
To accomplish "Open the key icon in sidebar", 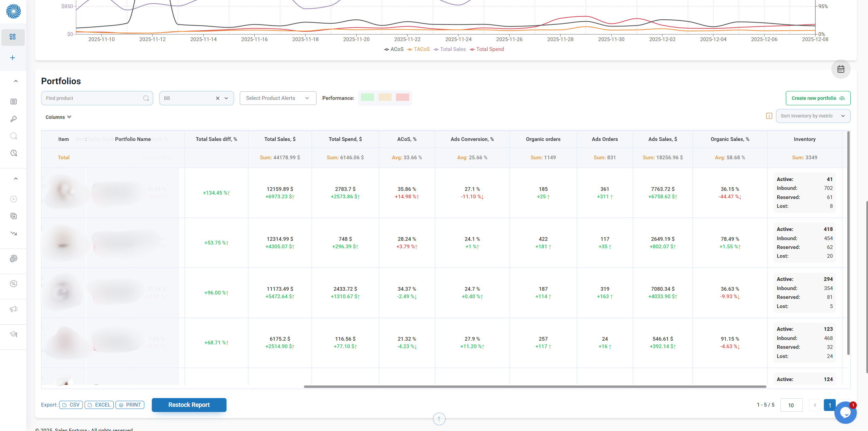I will click(14, 119).
